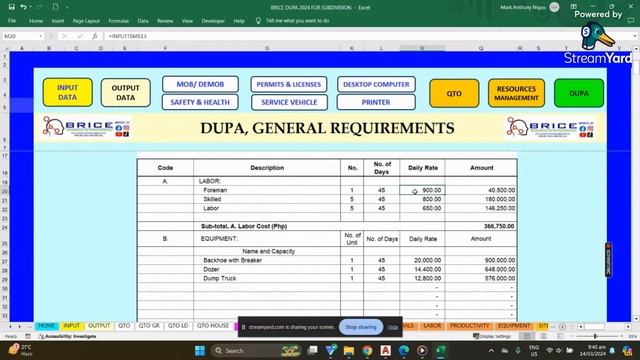Open the Data ribbon tab

(143, 21)
